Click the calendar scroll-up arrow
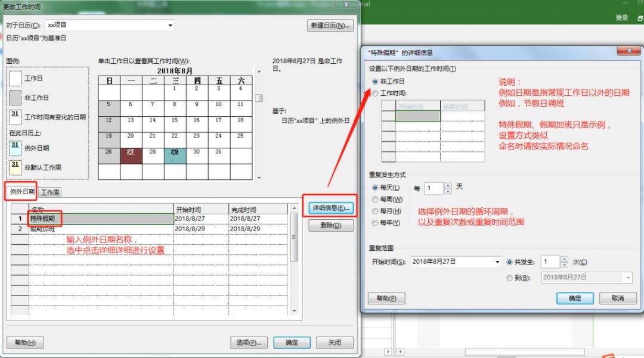The width and height of the screenshot is (644, 358). point(259,71)
